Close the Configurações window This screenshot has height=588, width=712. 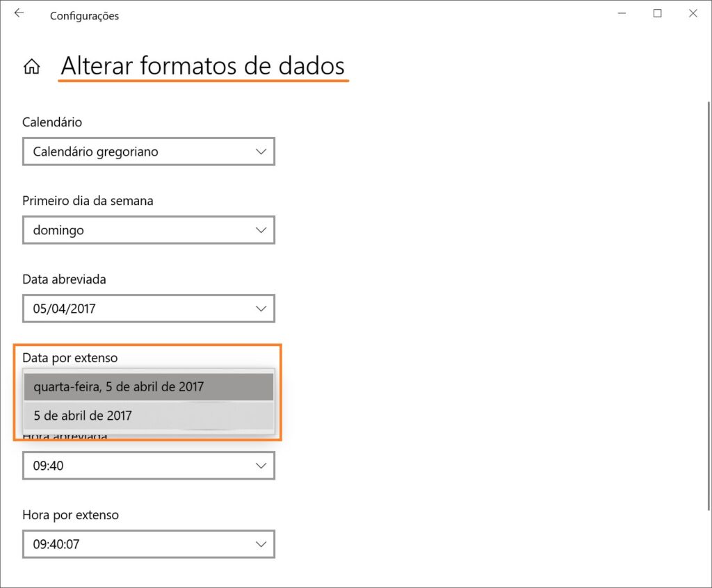coord(693,14)
